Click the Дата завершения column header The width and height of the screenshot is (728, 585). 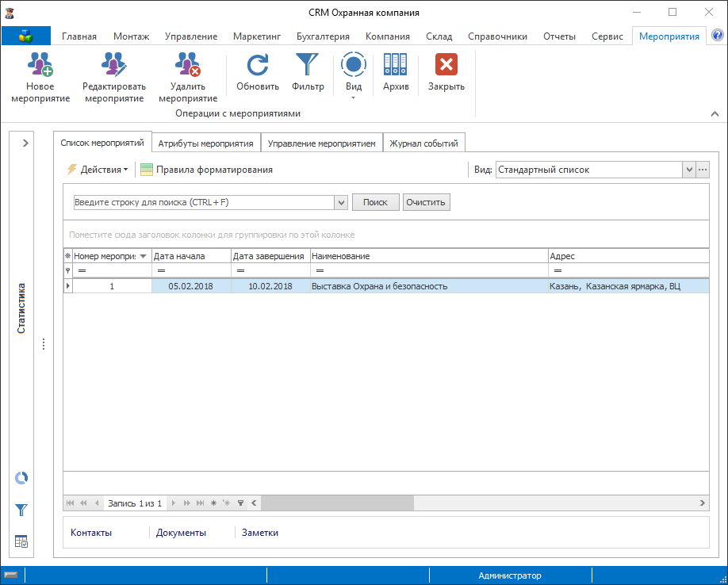click(270, 256)
